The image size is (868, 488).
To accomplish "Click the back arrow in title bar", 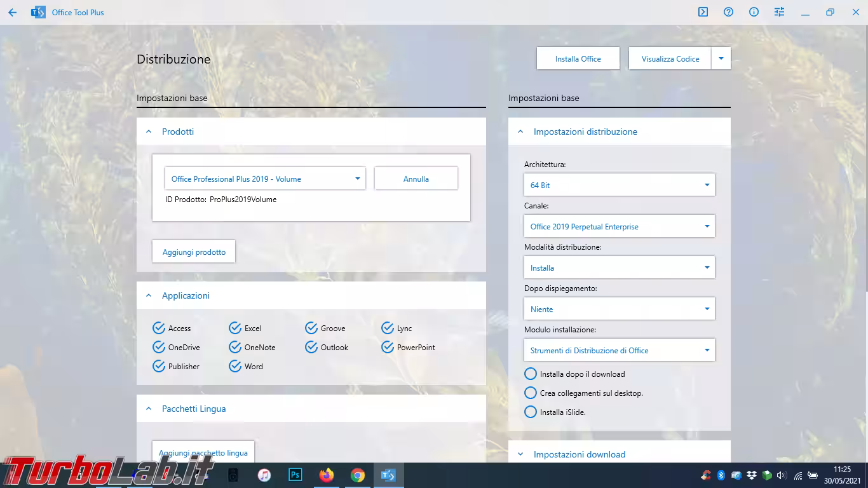I will 13,12.
